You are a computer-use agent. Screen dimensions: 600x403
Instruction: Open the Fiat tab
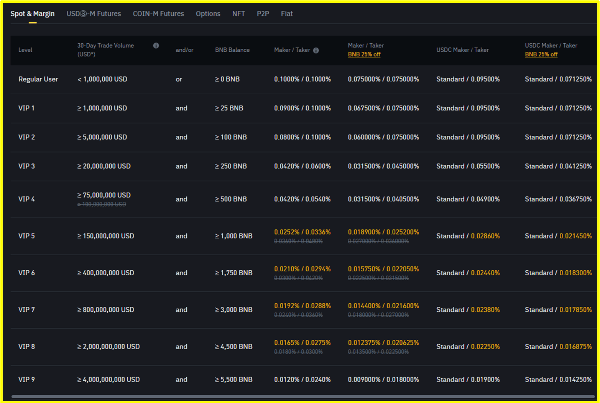point(287,14)
